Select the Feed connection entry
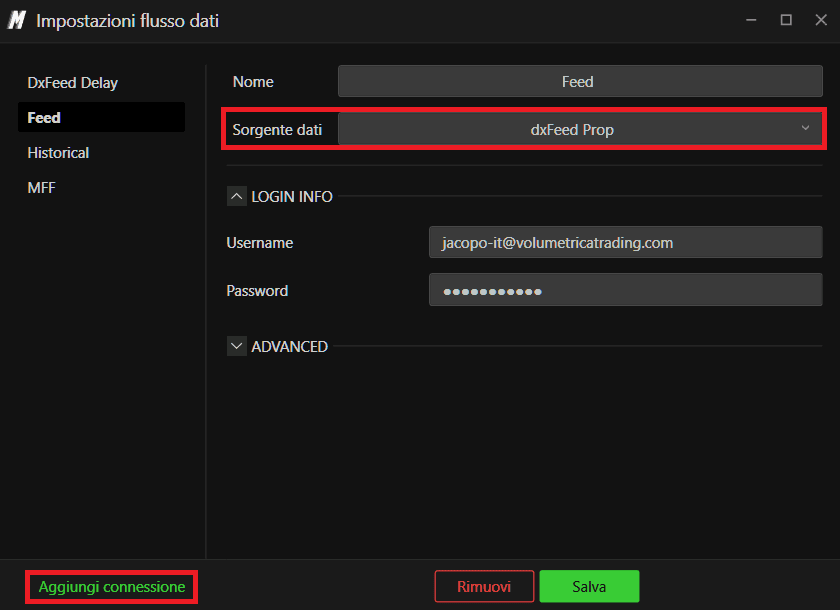Screen dimensions: 840x610 point(101,117)
